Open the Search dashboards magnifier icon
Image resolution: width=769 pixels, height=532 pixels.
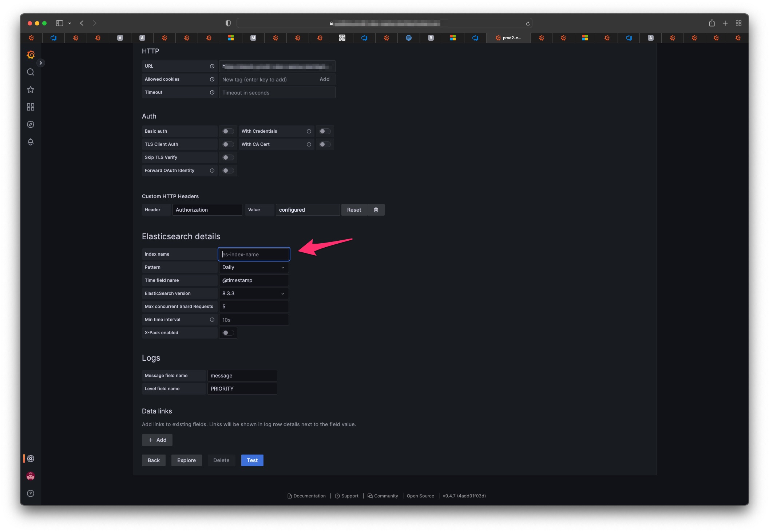coord(30,72)
